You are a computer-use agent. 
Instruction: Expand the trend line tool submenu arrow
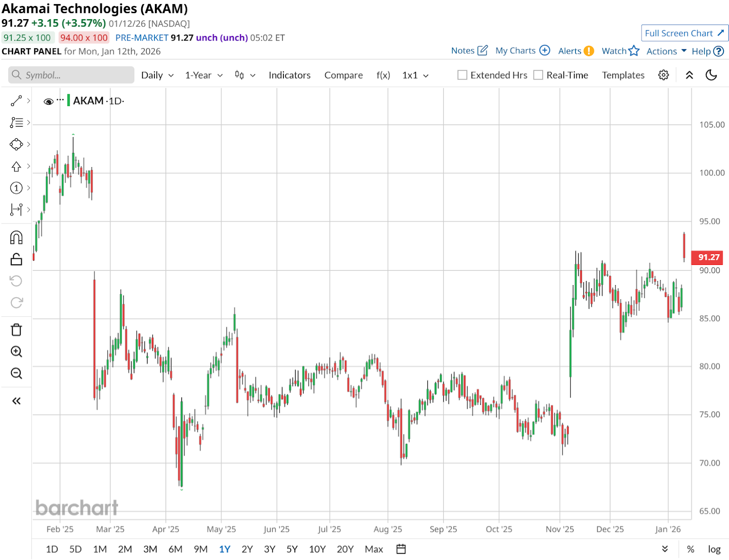(x=28, y=101)
